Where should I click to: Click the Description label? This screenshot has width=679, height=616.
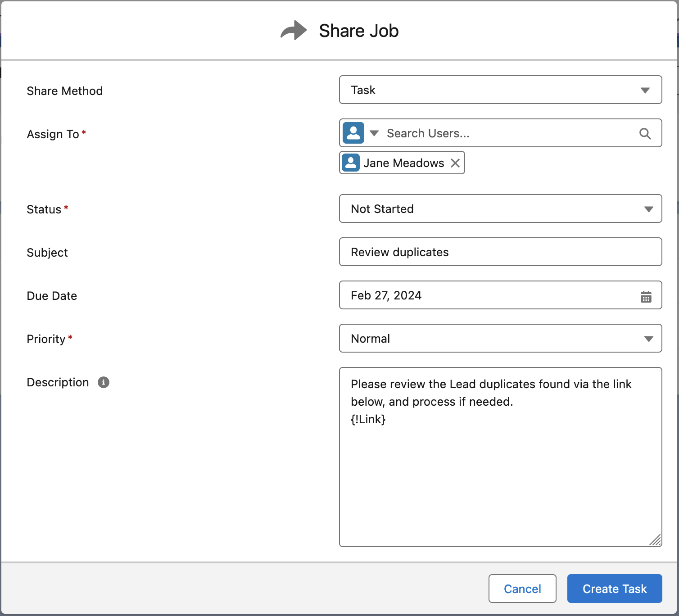[x=58, y=382]
